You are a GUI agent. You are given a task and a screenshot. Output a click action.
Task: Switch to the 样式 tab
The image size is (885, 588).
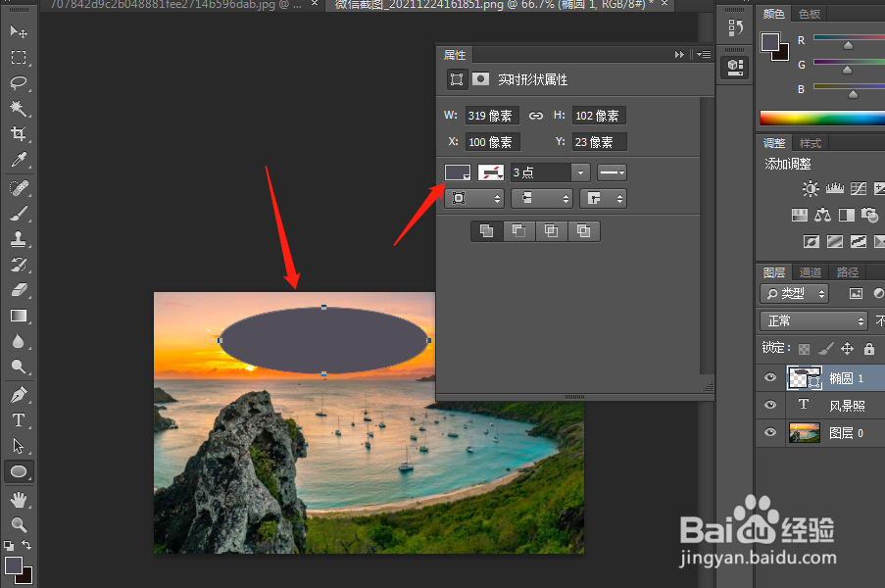coord(811,143)
